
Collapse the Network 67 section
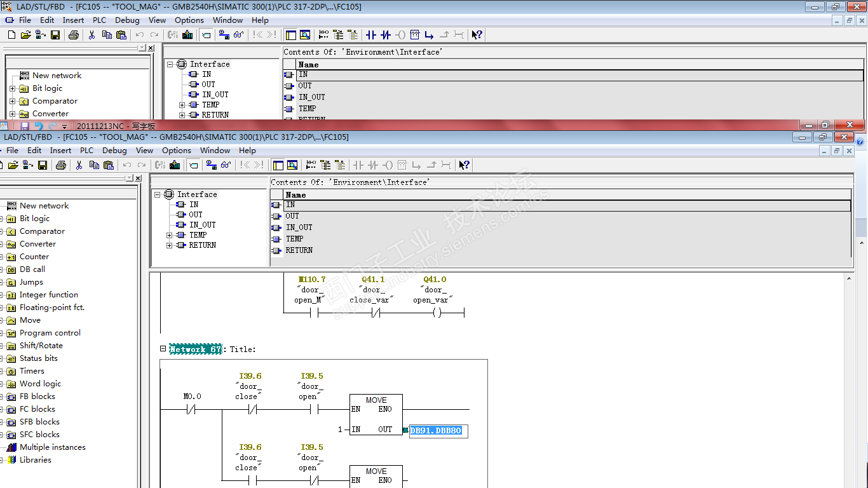pyautogui.click(x=163, y=349)
